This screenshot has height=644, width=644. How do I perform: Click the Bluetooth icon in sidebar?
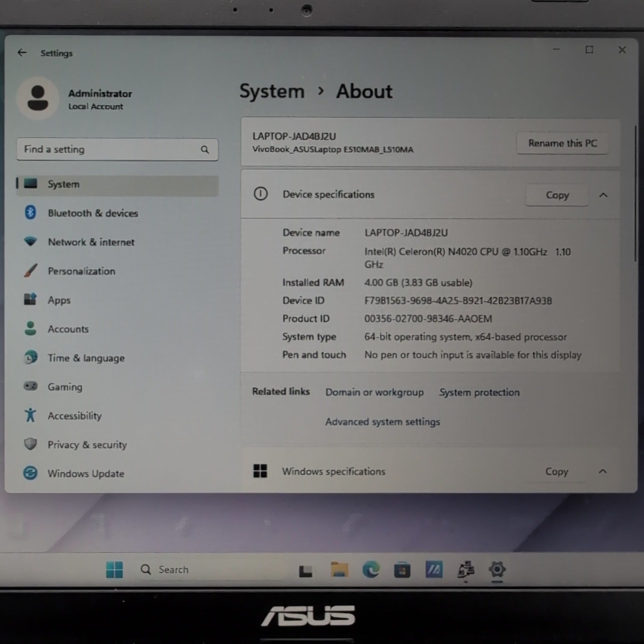click(30, 213)
